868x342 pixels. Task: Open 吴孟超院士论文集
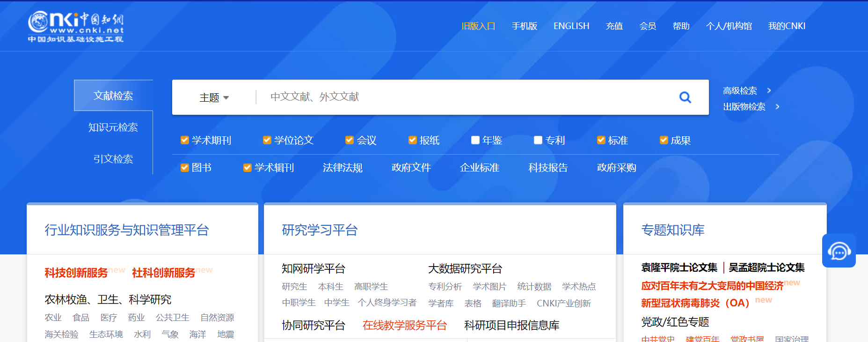click(766, 268)
